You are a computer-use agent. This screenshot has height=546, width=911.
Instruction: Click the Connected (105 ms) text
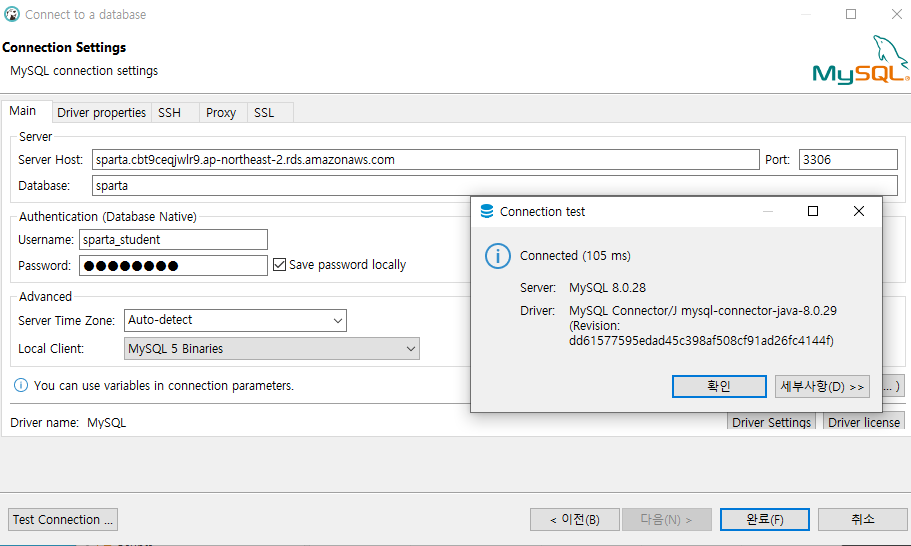(x=575, y=256)
